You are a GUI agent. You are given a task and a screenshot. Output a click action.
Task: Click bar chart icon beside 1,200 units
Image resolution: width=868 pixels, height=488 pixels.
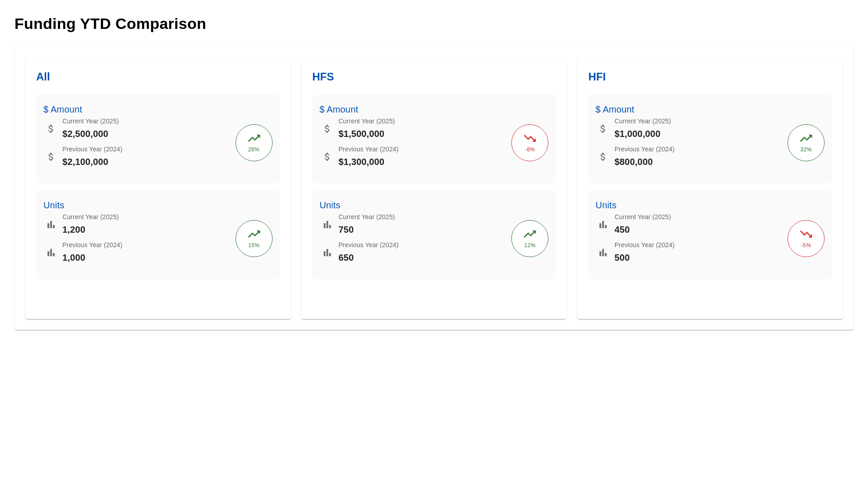pyautogui.click(x=51, y=225)
